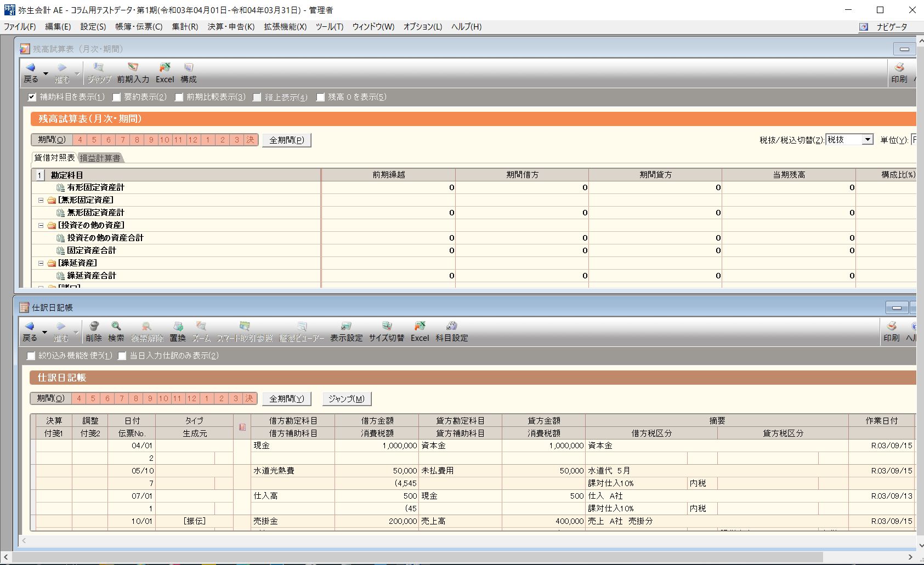Click ズーム icon in journal toolbar

tap(201, 332)
